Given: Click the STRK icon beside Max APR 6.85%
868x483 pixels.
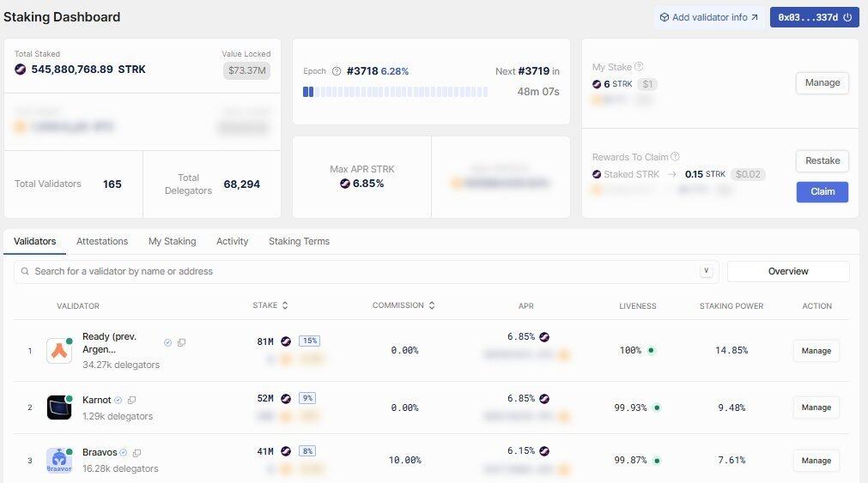Looking at the screenshot, I should click(345, 183).
